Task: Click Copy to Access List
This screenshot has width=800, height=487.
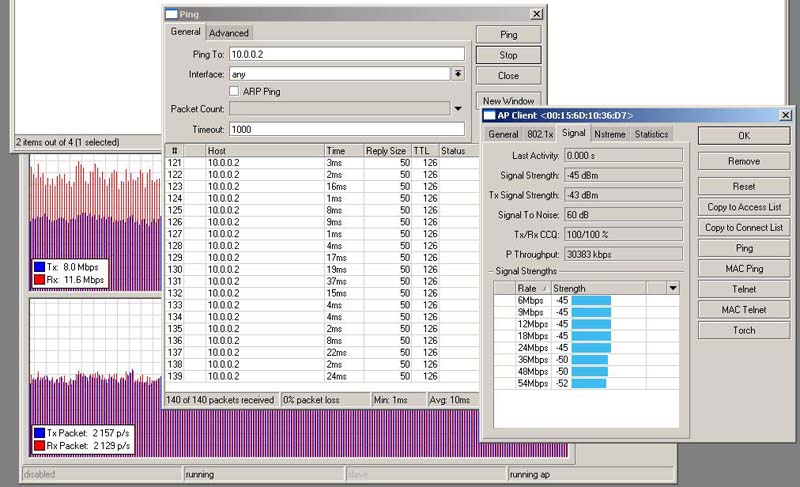Action: [x=744, y=207]
